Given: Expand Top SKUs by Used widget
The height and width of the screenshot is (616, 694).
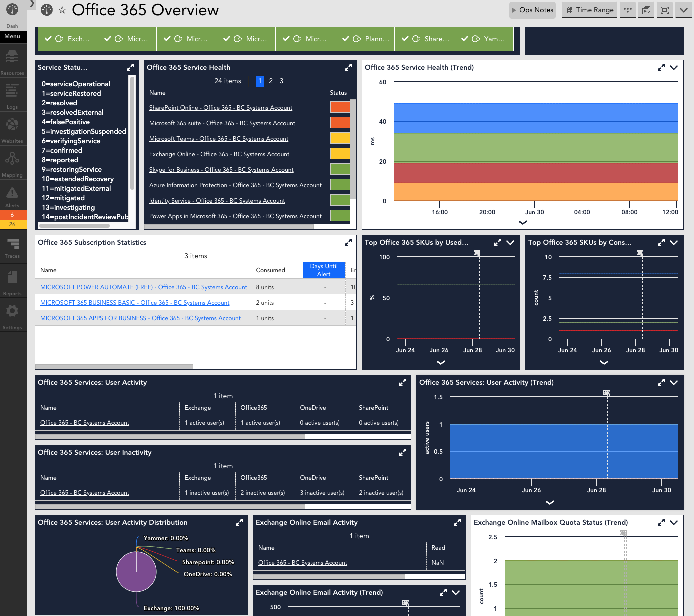Looking at the screenshot, I should coord(497,242).
